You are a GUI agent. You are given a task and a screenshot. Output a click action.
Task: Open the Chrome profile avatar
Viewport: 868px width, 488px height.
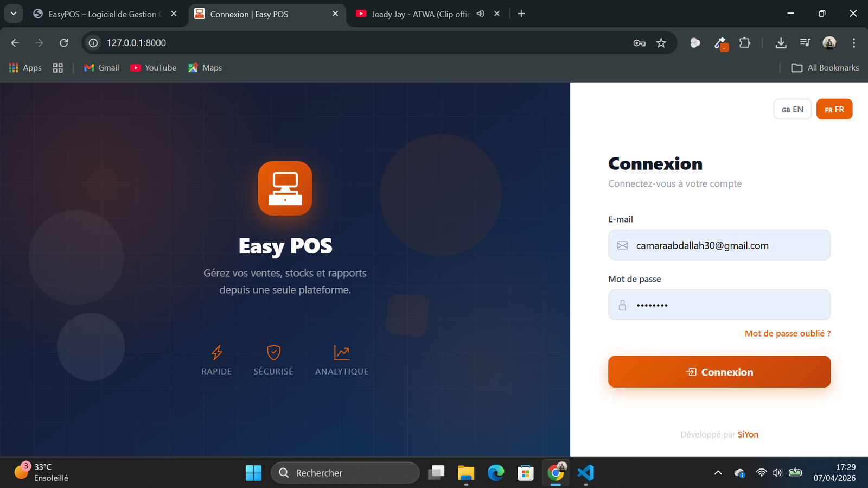tap(829, 43)
